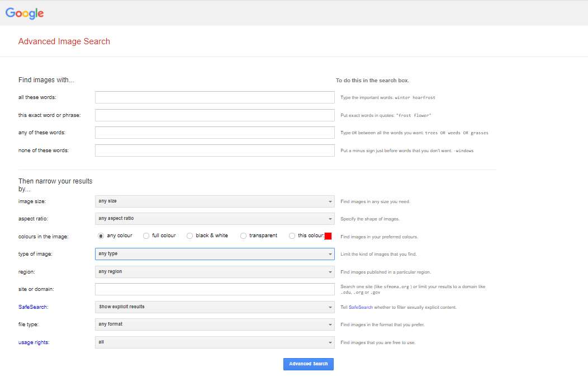Open the 'usage rights' label link
This screenshot has height=381, width=588.
[34, 342]
